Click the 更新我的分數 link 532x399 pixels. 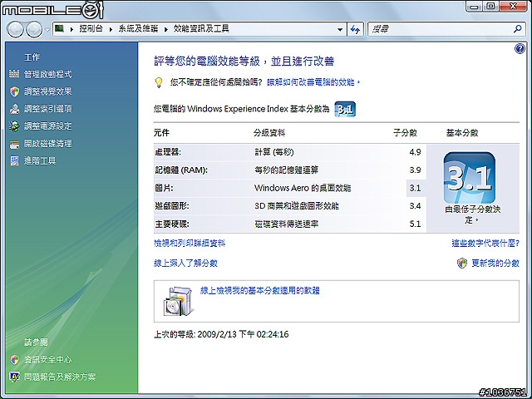(x=495, y=264)
